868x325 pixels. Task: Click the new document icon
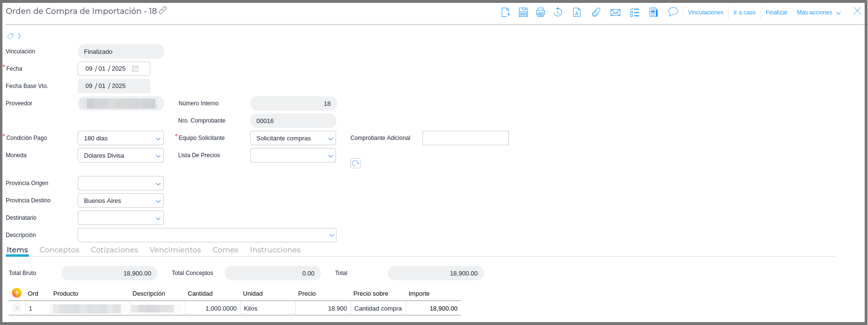pyautogui.click(x=506, y=12)
